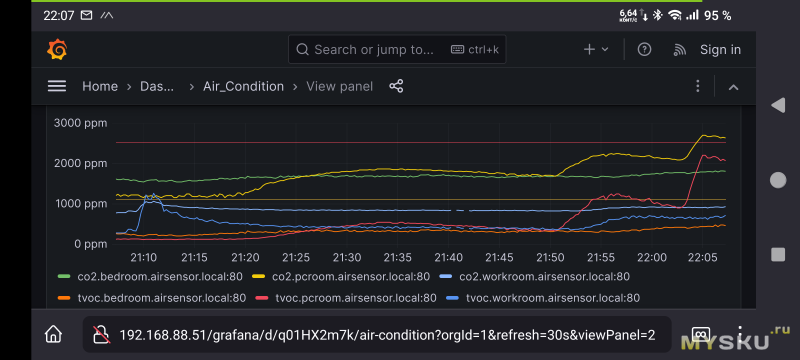The image size is (800, 360).
Task: Tap the Android recents square button
Action: [x=778, y=254]
